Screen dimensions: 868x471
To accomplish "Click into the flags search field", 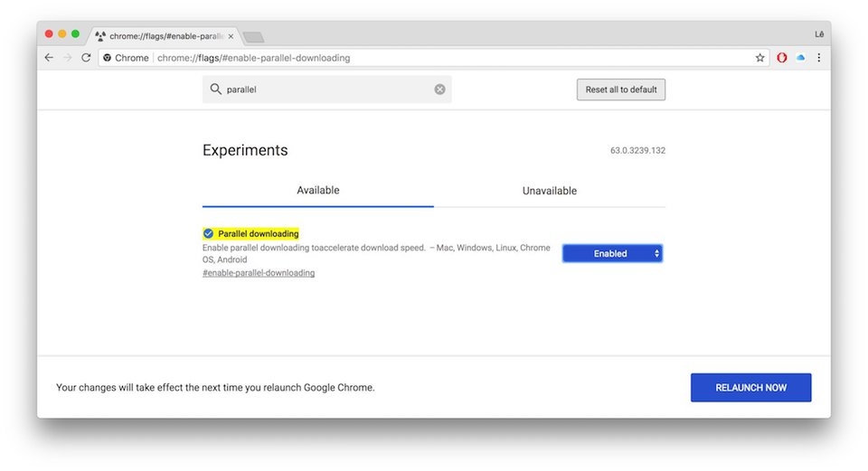I will [x=326, y=89].
